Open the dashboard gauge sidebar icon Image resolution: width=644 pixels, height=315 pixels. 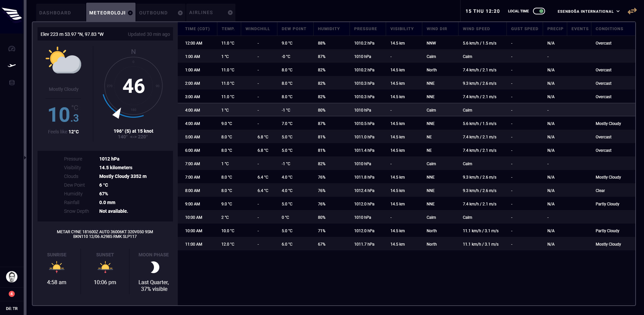coord(12,49)
